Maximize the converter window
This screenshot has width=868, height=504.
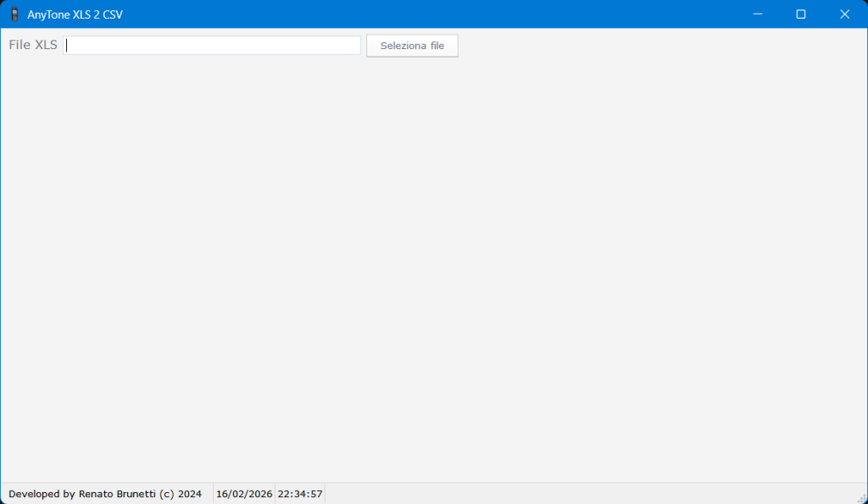pos(800,14)
